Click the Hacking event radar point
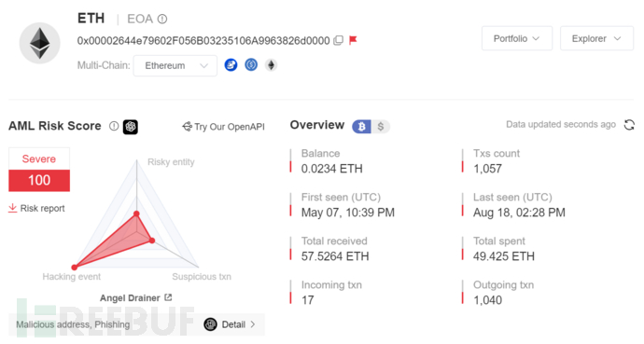 point(75,268)
